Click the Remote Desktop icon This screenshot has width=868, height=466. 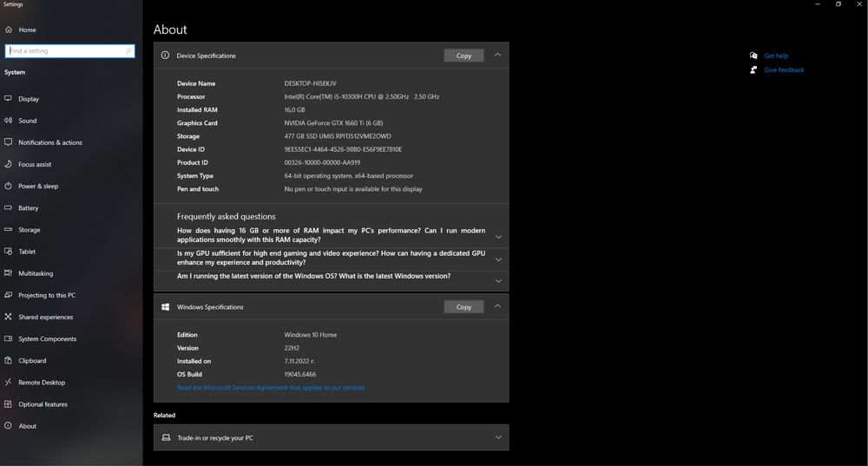[x=9, y=383]
